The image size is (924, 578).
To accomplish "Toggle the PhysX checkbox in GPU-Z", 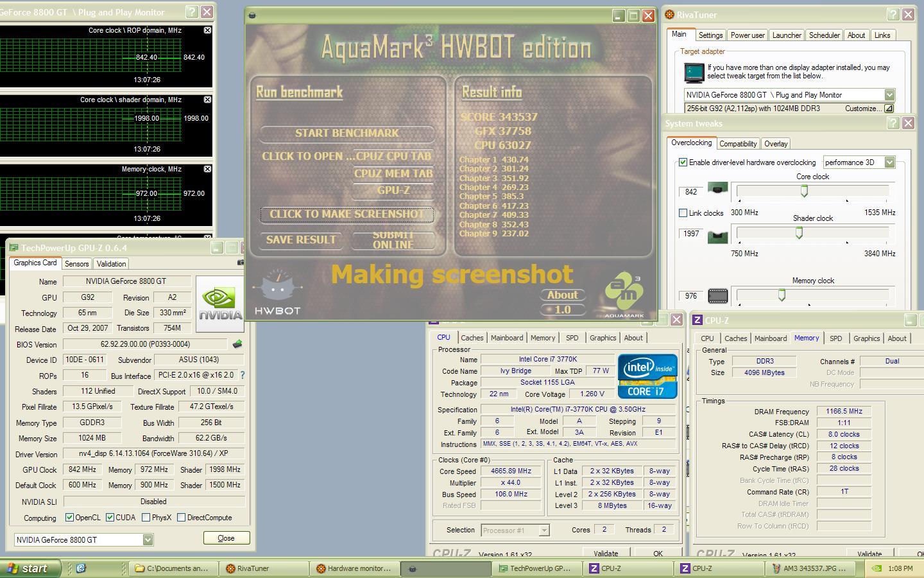I will click(x=146, y=517).
